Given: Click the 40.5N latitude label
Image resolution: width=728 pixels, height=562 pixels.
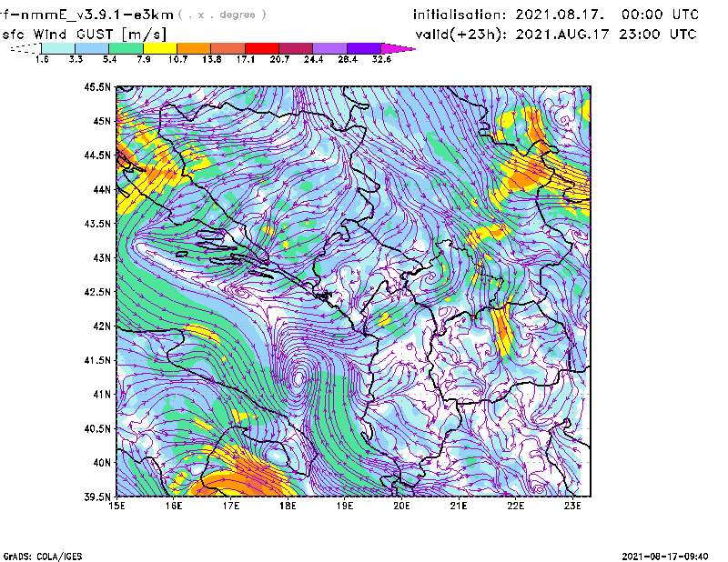Looking at the screenshot, I should [97, 428].
